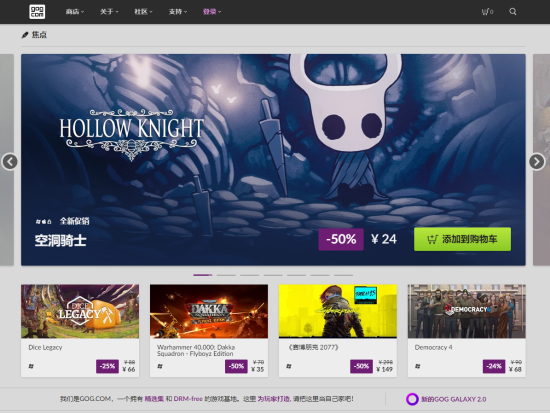
Task: Select first carousel indicator dash
Action: [203, 275]
